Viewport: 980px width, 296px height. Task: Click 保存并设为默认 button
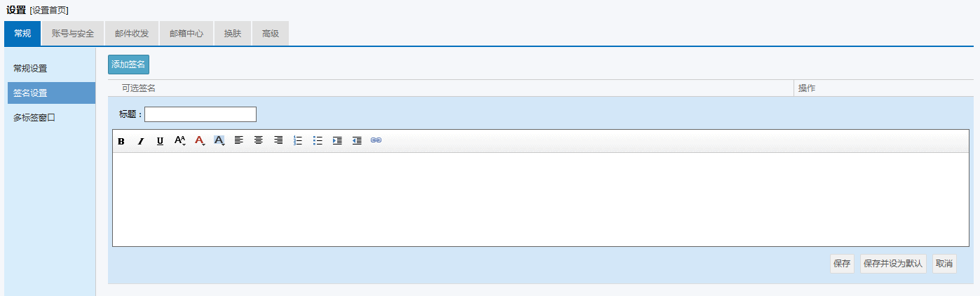coord(894,264)
